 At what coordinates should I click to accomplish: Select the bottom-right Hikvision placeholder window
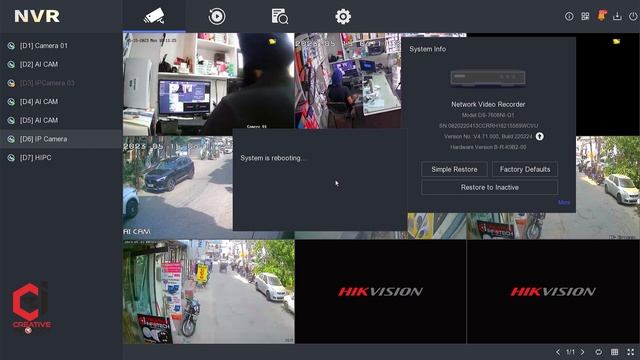[553, 291]
